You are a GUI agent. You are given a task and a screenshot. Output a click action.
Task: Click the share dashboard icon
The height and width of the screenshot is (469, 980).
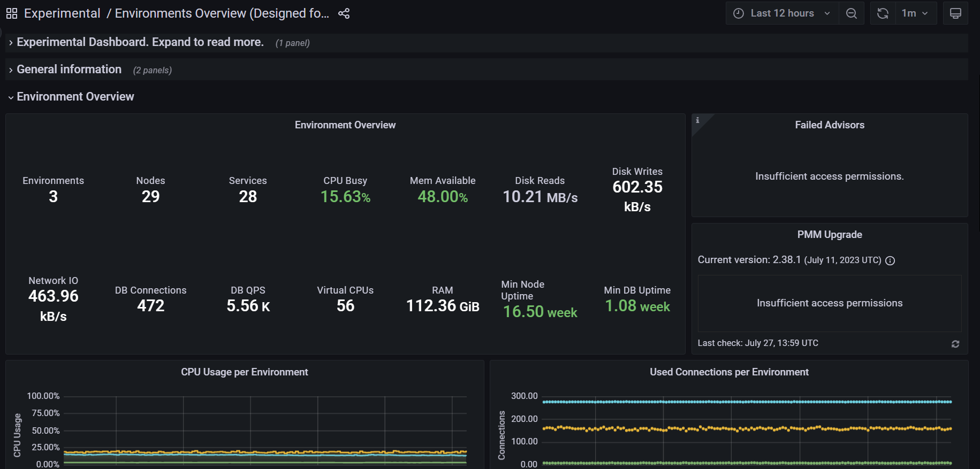coord(344,13)
